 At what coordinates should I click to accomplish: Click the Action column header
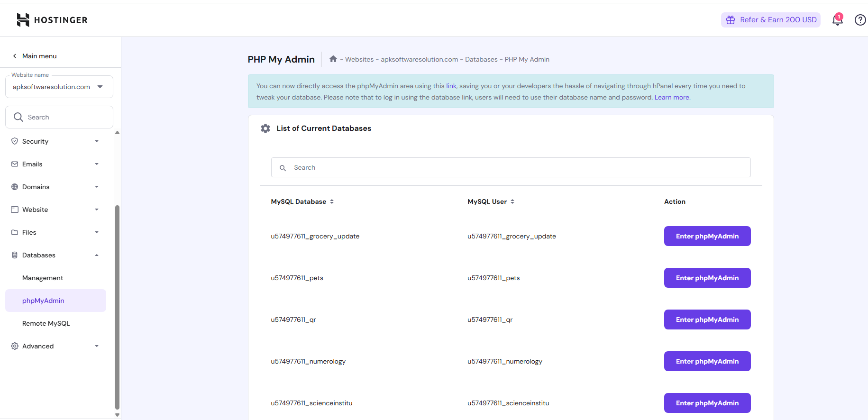click(x=675, y=201)
